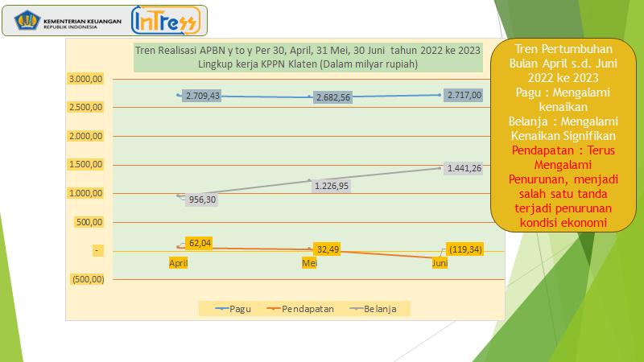Click the 1.226,95 data label
The image size is (644, 362).
point(333,185)
